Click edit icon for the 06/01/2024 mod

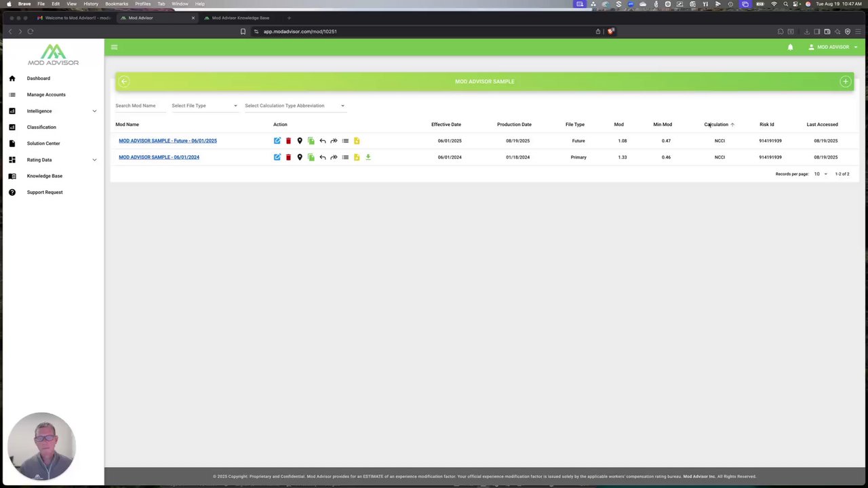point(277,157)
